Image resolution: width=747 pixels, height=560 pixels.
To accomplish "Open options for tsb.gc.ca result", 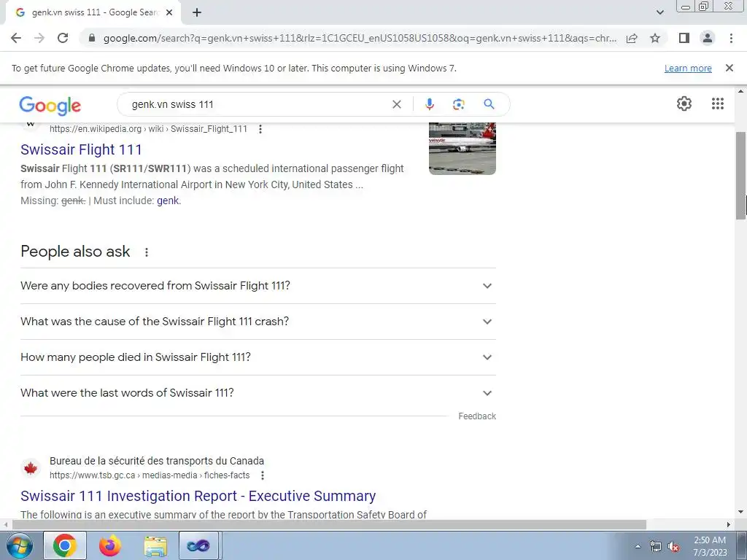I will pyautogui.click(x=262, y=475).
